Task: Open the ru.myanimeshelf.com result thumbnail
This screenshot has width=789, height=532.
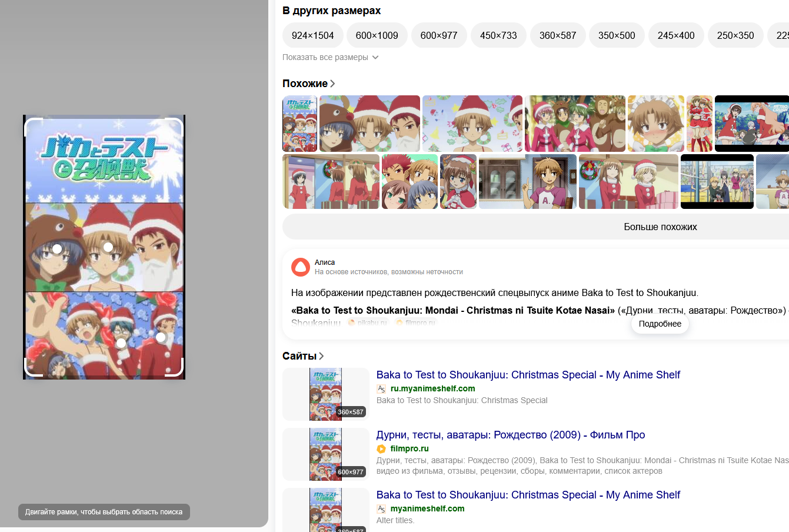Action: (x=326, y=394)
